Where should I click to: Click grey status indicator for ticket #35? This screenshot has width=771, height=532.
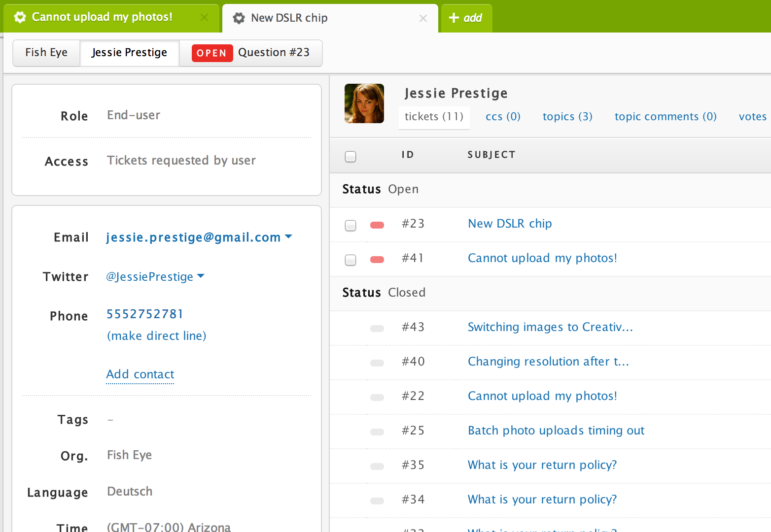(377, 466)
